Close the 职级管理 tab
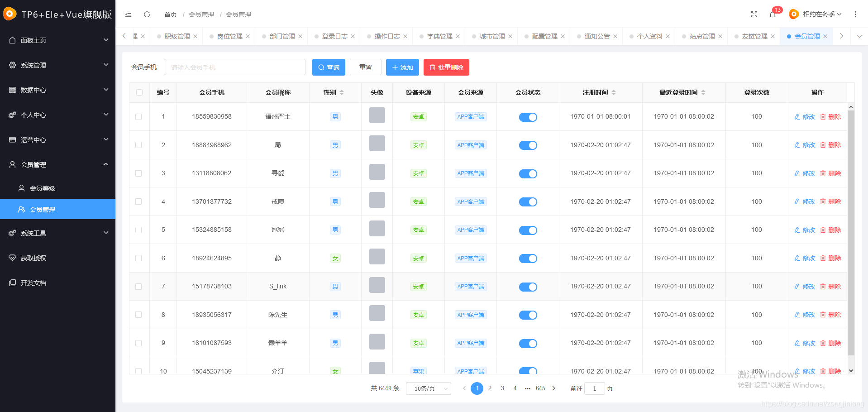Screen dimensions: 868x412 pos(196,36)
